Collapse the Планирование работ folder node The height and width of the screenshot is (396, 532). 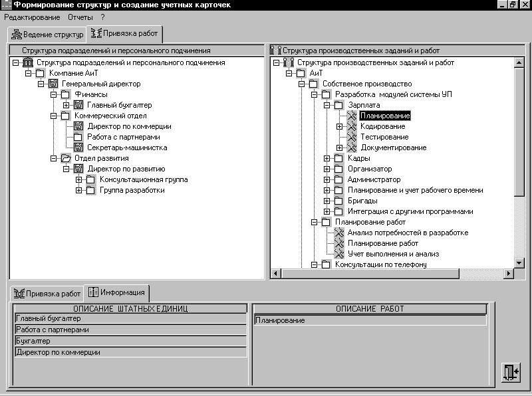[x=314, y=222]
